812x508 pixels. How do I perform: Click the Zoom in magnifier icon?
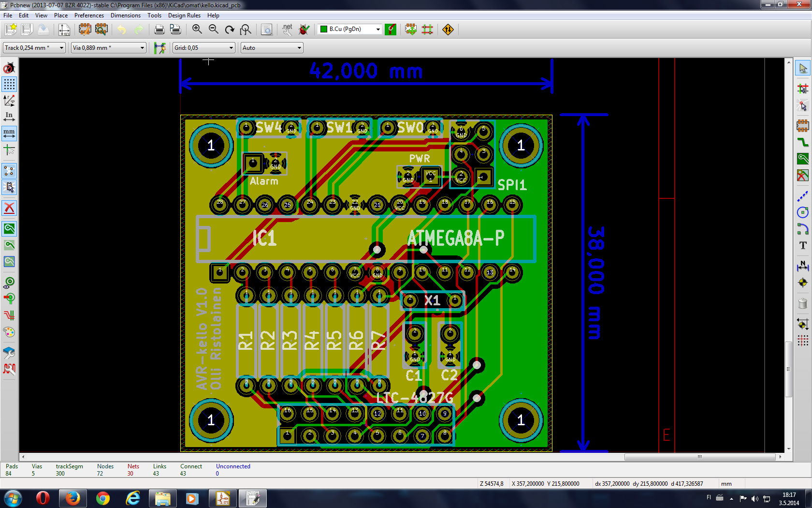pos(197,30)
